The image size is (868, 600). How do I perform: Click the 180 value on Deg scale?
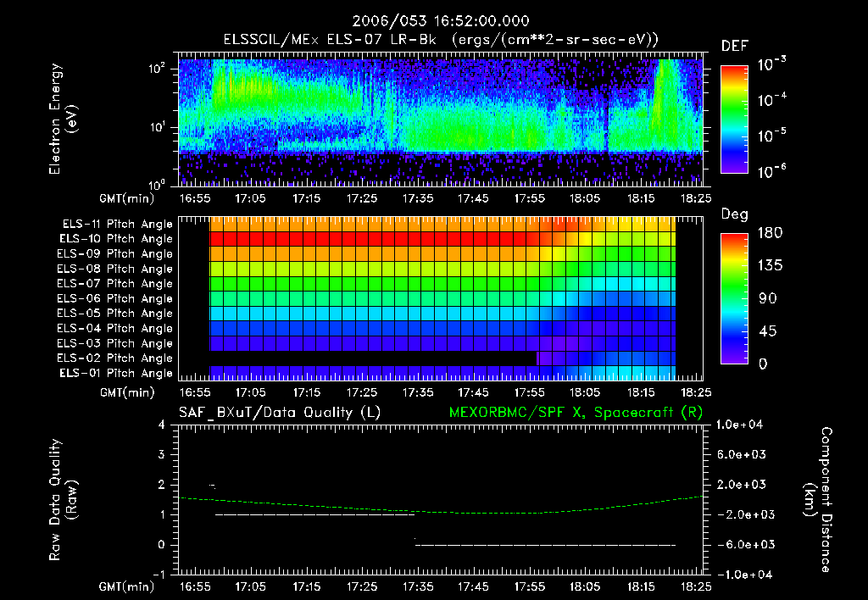point(770,233)
